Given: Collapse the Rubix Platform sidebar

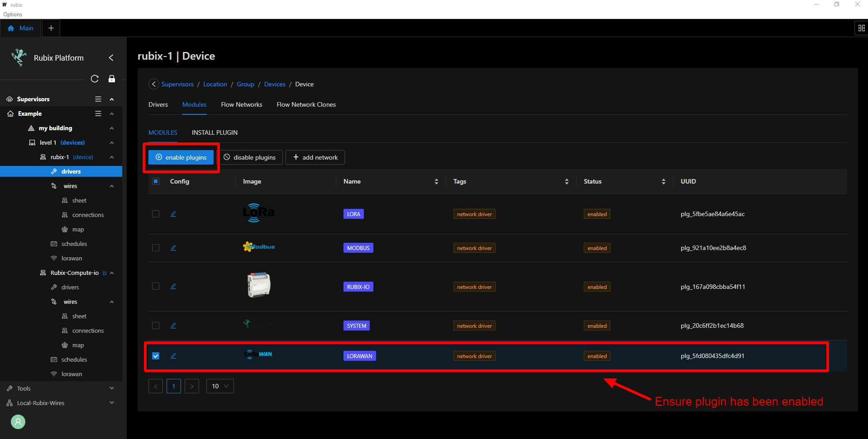Looking at the screenshot, I should click(111, 58).
